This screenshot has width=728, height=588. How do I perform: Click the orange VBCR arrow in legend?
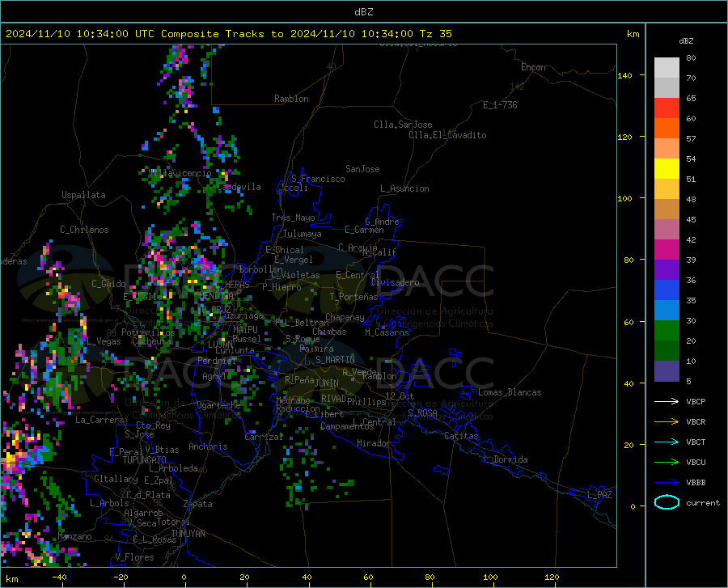pyautogui.click(x=667, y=422)
